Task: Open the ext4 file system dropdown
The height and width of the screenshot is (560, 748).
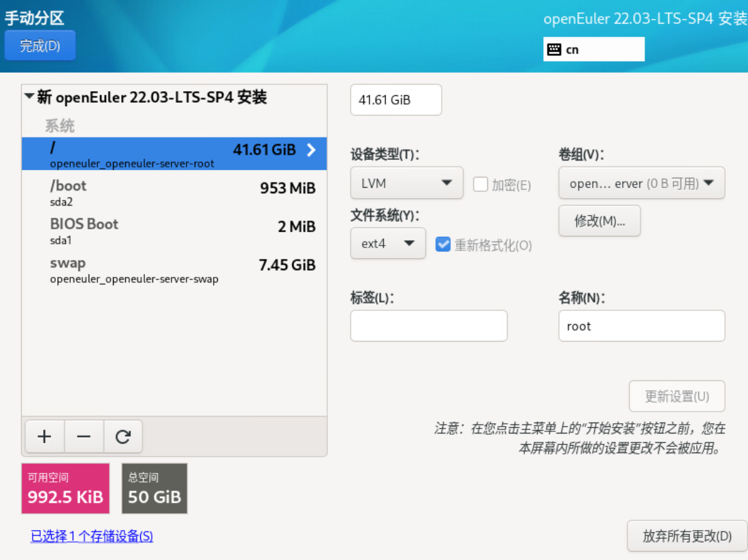Action: click(x=388, y=243)
